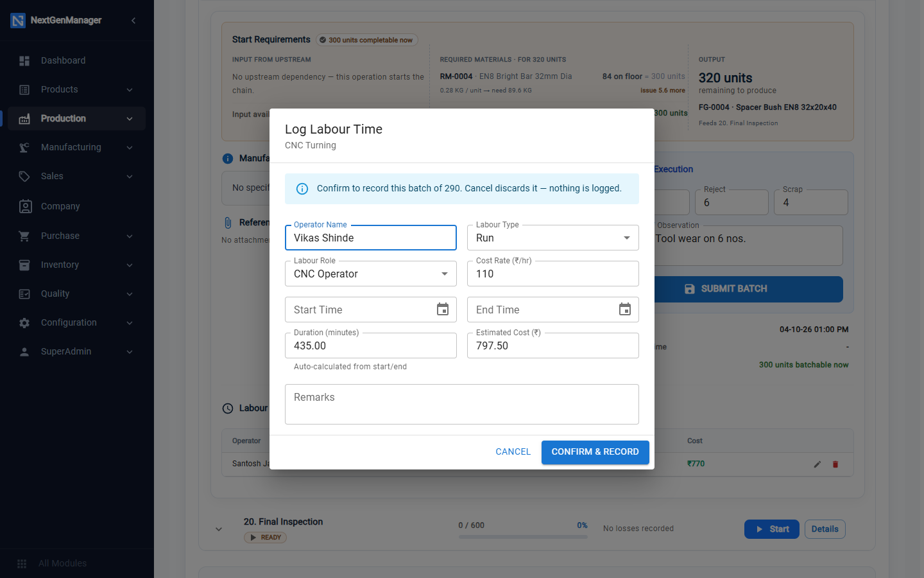Click the Production factory icon
924x578 pixels.
tap(24, 119)
